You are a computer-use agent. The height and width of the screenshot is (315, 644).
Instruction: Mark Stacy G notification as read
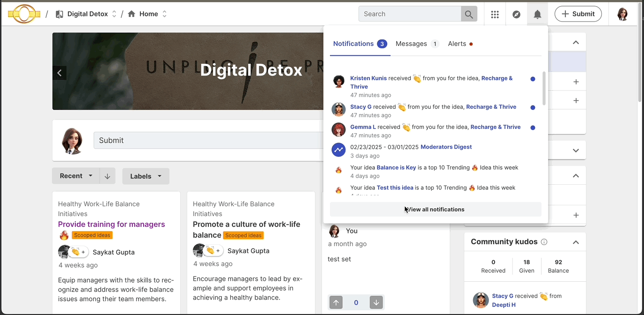pyautogui.click(x=533, y=107)
